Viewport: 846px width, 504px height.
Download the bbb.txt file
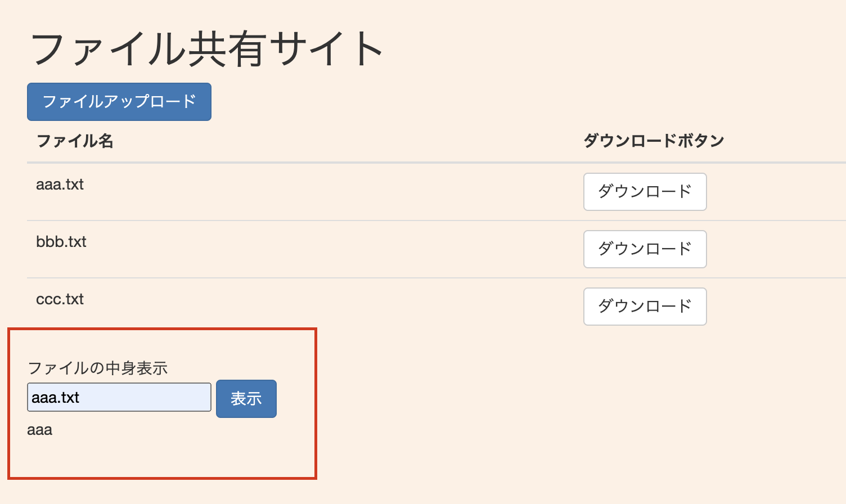(x=645, y=249)
